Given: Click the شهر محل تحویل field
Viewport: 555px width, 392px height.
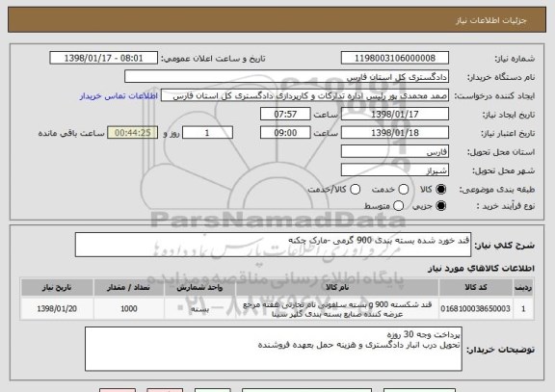Looking at the screenshot, I should tap(395, 170).
